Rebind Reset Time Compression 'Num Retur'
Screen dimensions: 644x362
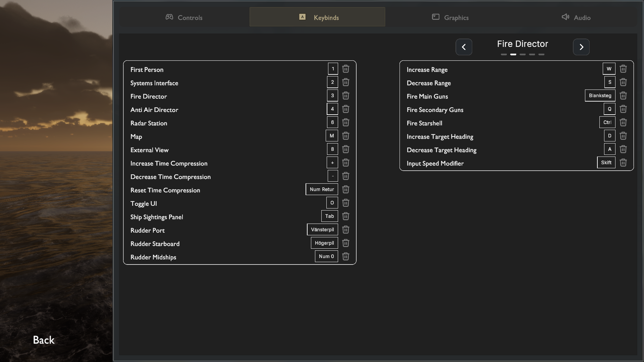click(322, 189)
